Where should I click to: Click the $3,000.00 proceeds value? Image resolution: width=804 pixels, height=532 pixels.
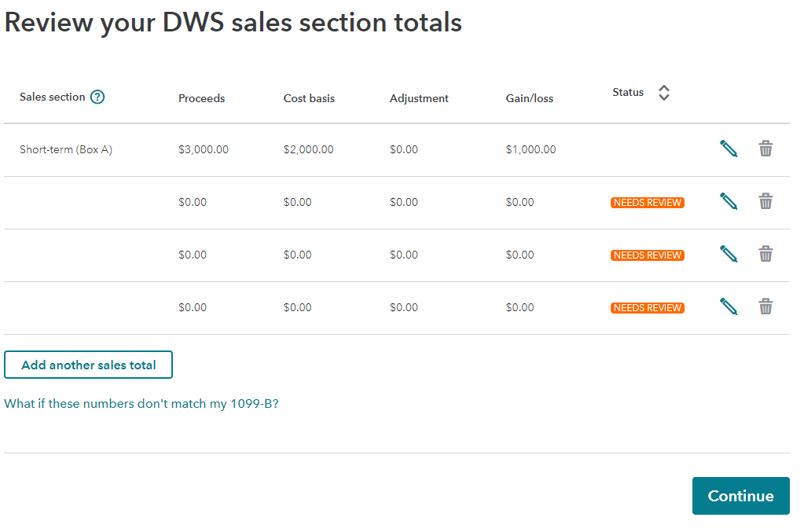(x=204, y=149)
